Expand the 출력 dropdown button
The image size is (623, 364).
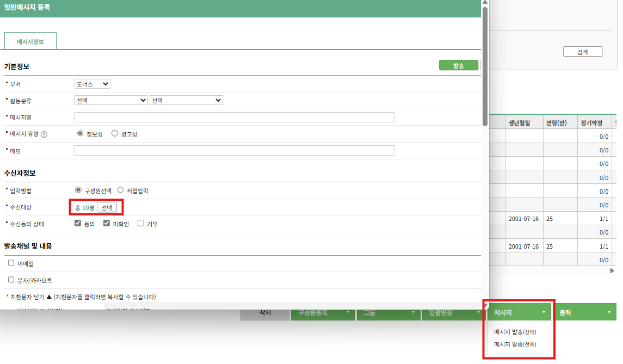pyautogui.click(x=585, y=312)
